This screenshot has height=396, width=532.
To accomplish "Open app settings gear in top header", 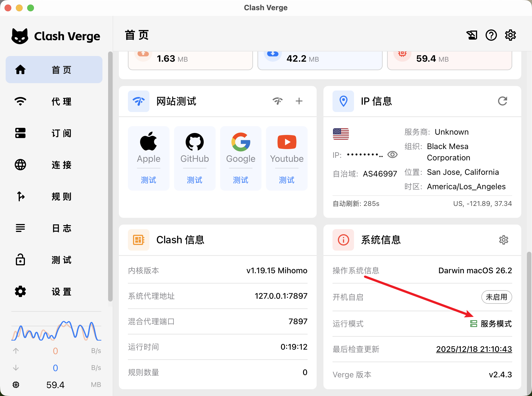I will [510, 35].
